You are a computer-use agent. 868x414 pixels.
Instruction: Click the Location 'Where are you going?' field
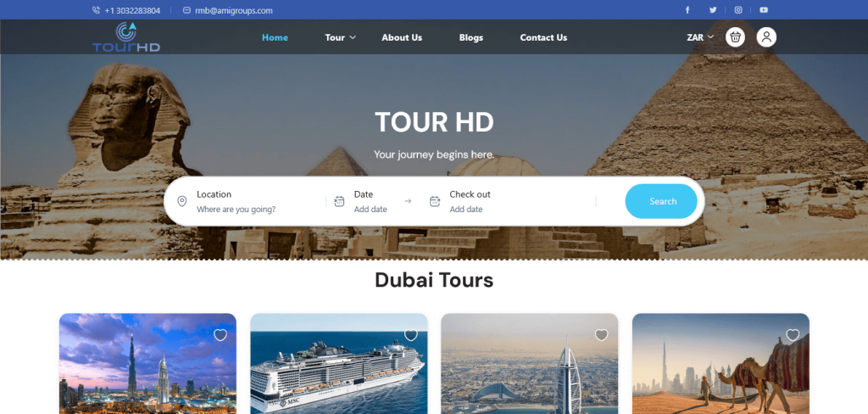coord(236,209)
